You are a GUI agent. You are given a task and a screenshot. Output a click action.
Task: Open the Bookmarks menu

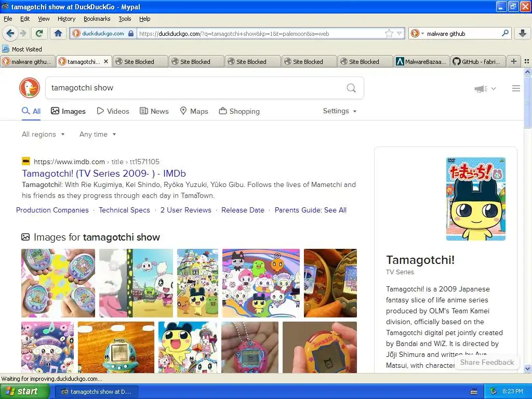coord(97,19)
